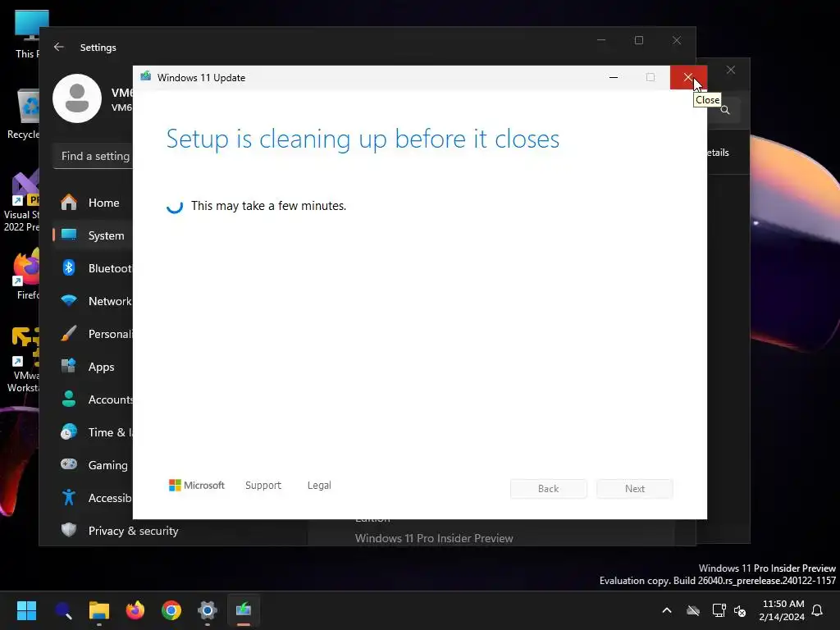Click the OneDrive cloud tray icon

693,610
